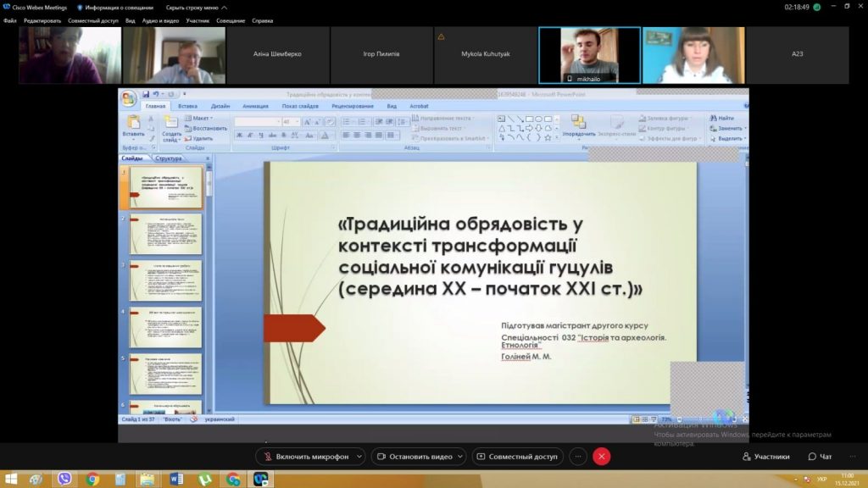Open Microsoft Word from the taskbar
This screenshot has width=868, height=488.
[176, 479]
